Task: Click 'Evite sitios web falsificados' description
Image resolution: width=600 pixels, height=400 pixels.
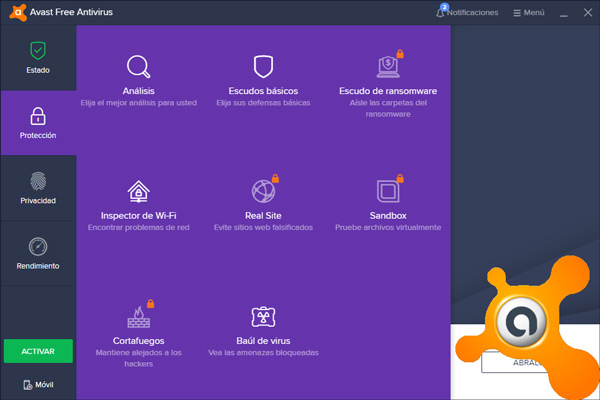Action: coord(263,227)
